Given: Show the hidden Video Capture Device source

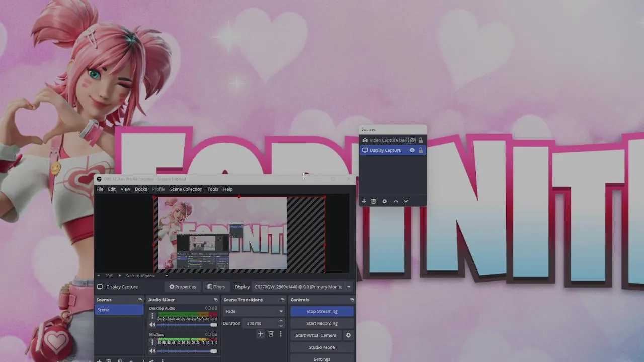Looking at the screenshot, I should click(x=412, y=140).
